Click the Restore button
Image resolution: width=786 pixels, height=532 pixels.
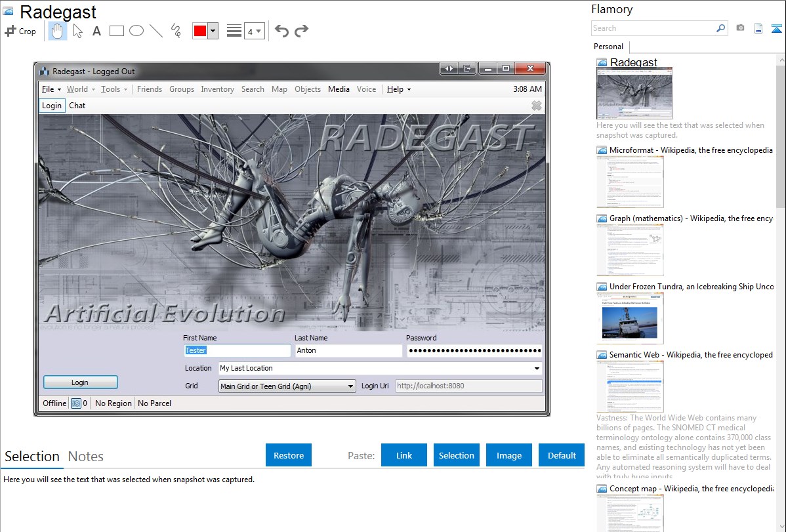click(289, 455)
